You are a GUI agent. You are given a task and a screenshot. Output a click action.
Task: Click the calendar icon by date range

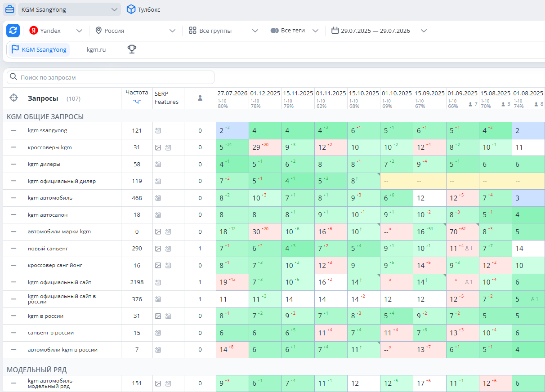tap(335, 31)
